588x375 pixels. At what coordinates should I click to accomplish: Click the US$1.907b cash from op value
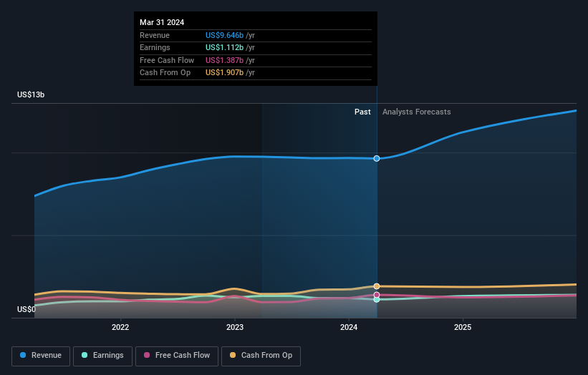[x=225, y=73]
